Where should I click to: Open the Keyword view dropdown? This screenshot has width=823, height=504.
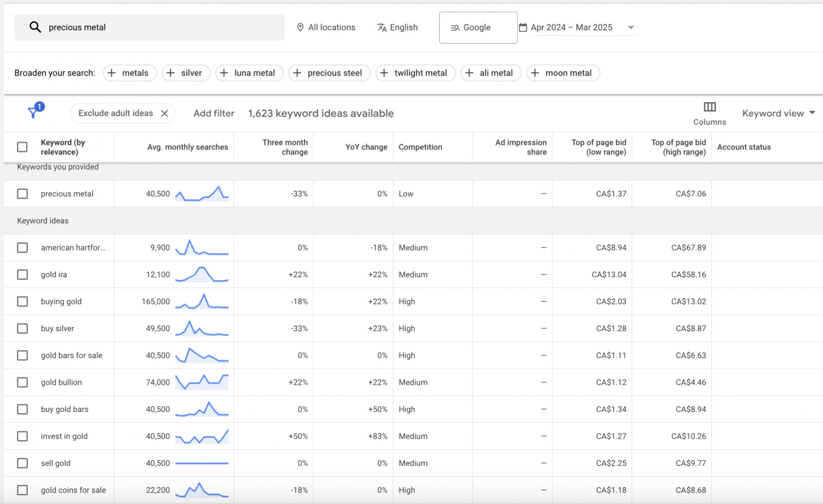pos(778,113)
